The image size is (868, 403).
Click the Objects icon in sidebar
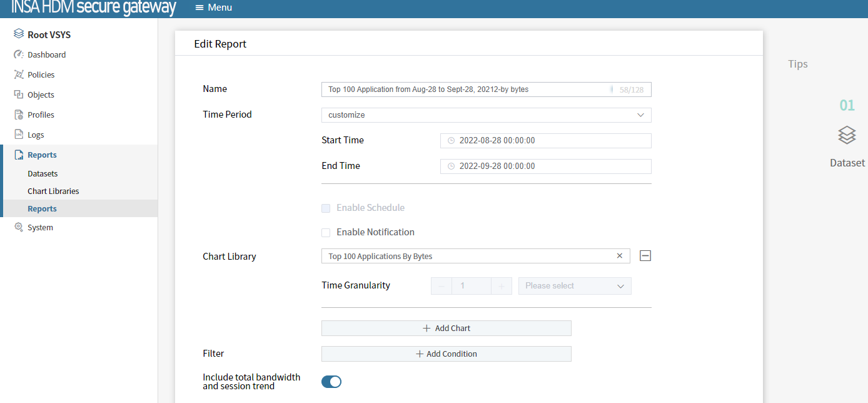[19, 94]
